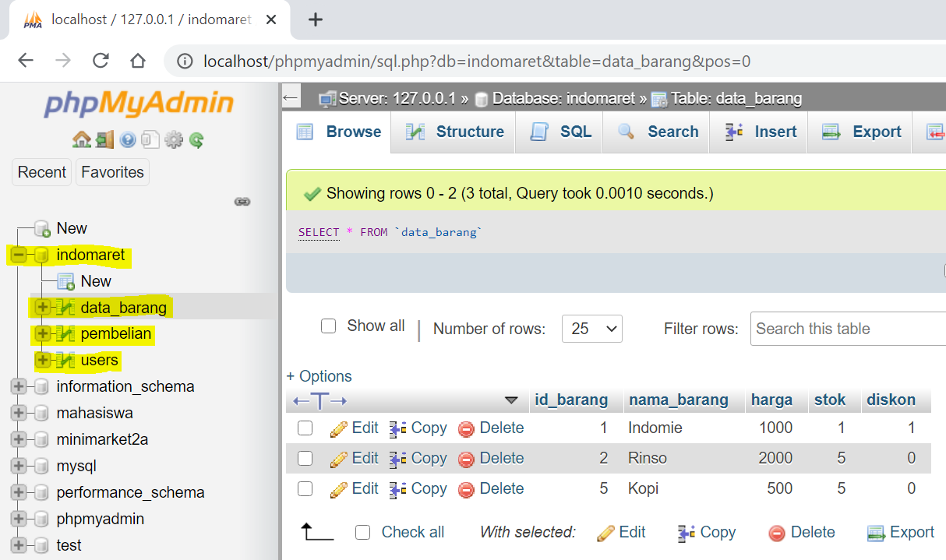Click breadcrumb Server: 127.0.0.1
Viewport: 946px width, 560px height.
397,99
